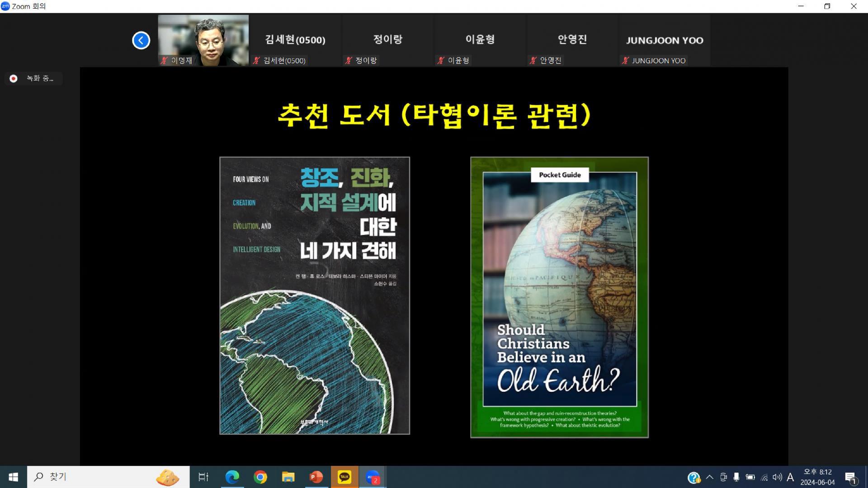This screenshot has width=868, height=488.
Task: Open Wi-Fi network settings in tray
Action: pos(764,477)
